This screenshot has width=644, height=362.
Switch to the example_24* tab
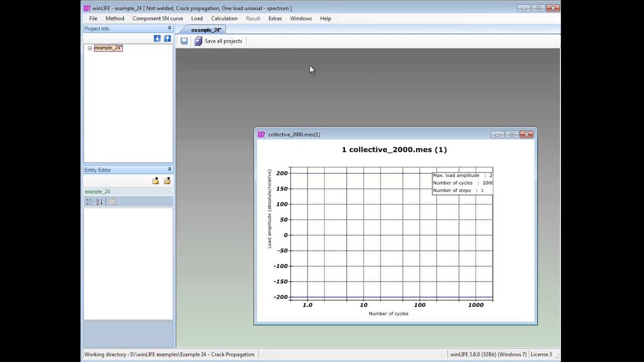206,30
